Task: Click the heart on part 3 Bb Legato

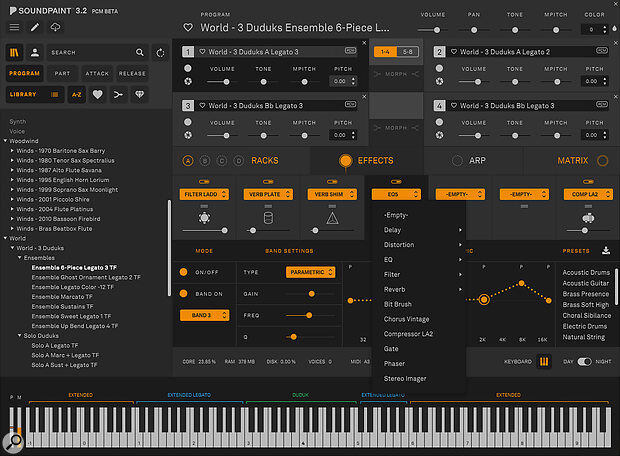Action: point(202,106)
